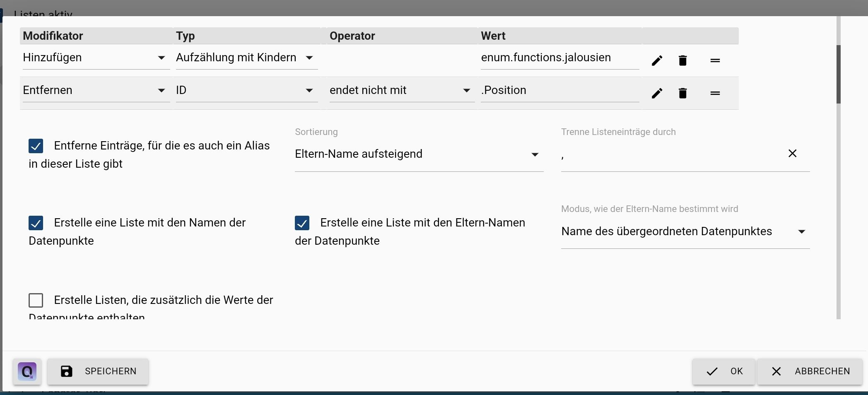Click the ABBRECHEN button
Screen dimensions: 868x395
pyautogui.click(x=810, y=371)
